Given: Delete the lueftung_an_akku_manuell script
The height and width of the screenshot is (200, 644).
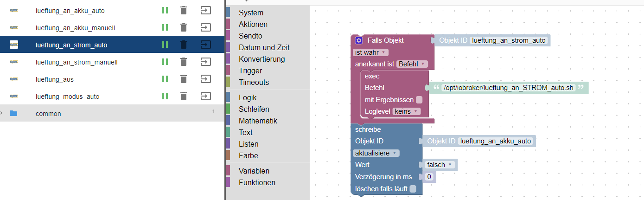Looking at the screenshot, I should [184, 27].
